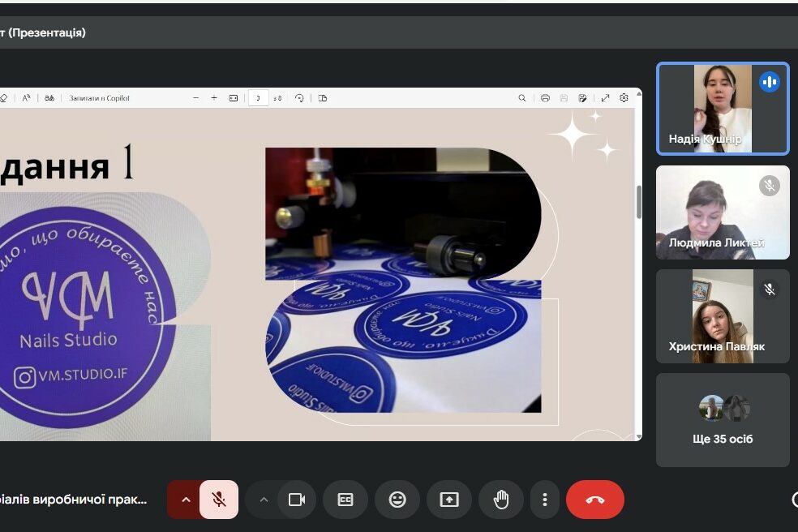Open PDF viewer settings gear
The height and width of the screenshot is (532, 798).
[x=624, y=98]
